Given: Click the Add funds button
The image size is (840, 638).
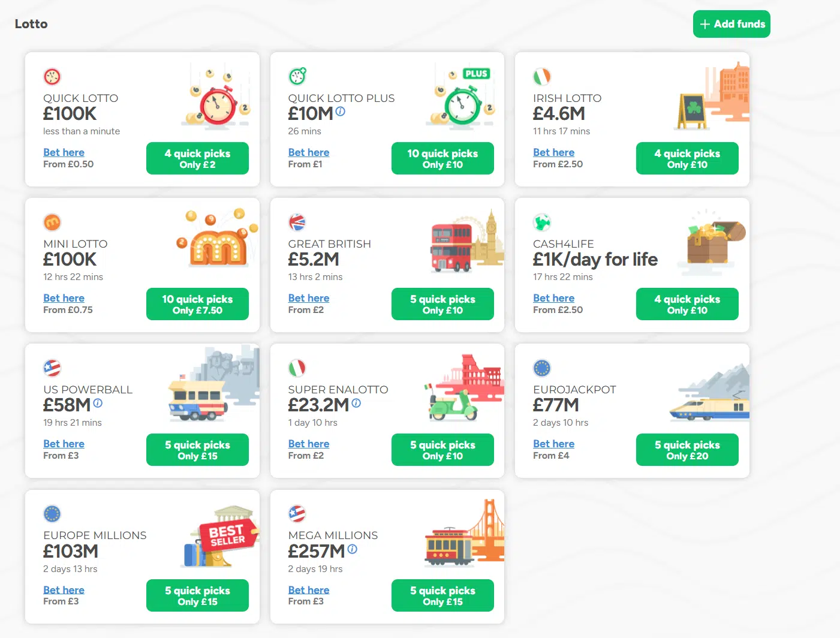Looking at the screenshot, I should pyautogui.click(x=731, y=24).
